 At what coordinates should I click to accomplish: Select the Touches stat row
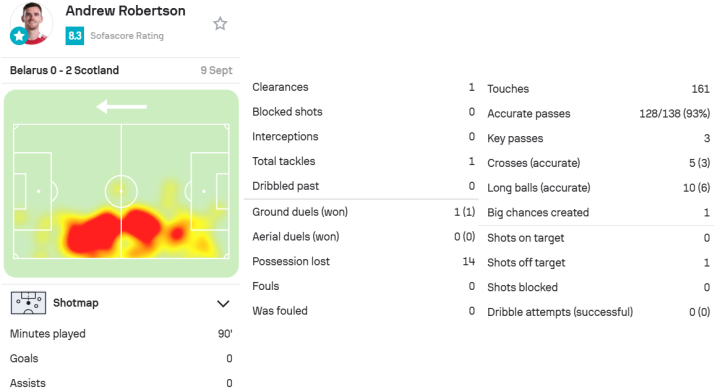[x=598, y=89]
